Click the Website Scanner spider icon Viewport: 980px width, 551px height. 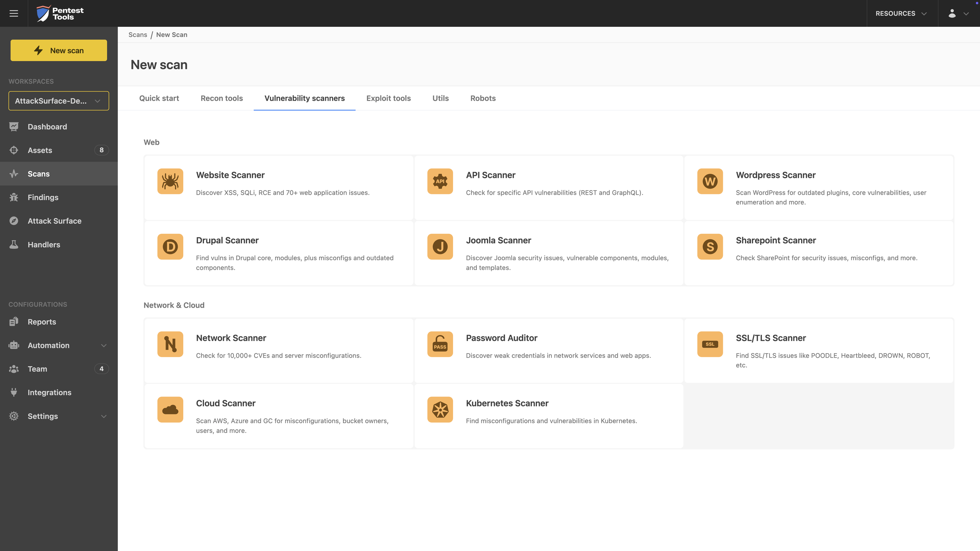170,181
